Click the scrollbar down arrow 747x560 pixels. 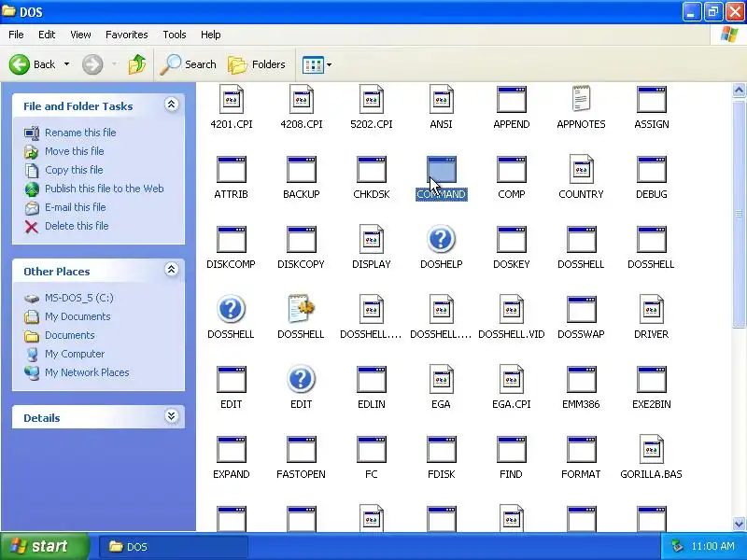coord(739,524)
